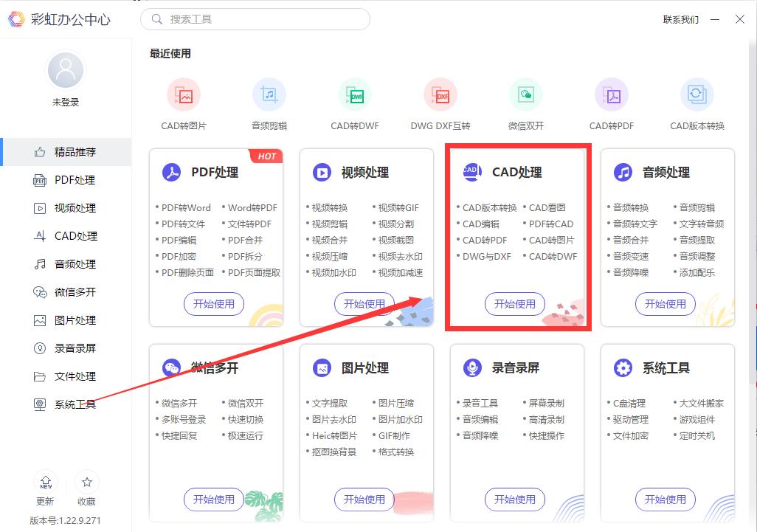Screen dimensions: 757x532
Task: Open the CAD版本转换 recent tool icon
Action: 697,94
